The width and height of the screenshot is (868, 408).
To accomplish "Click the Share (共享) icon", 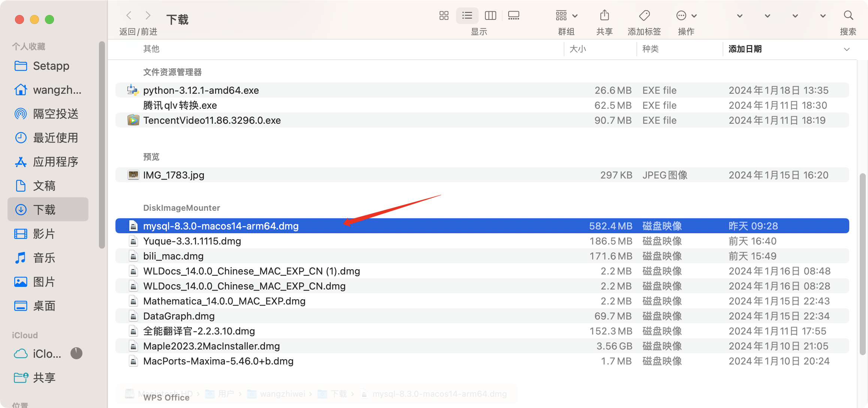I will 604,16.
